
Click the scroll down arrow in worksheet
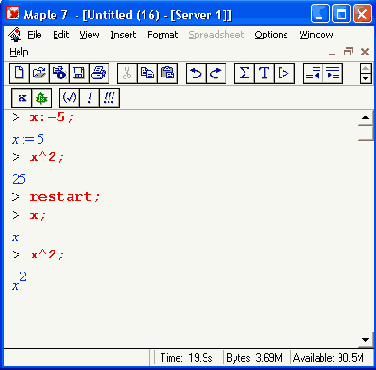pyautogui.click(x=366, y=340)
